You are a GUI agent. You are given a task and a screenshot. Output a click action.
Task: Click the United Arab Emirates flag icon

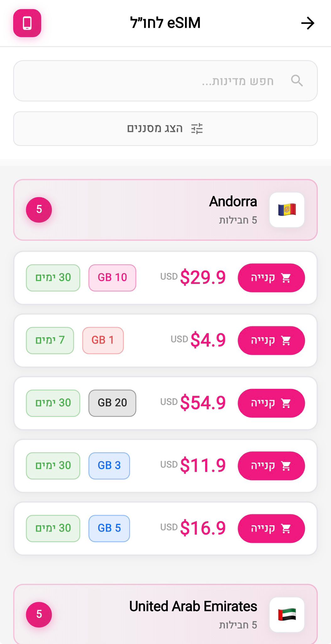coord(287,614)
